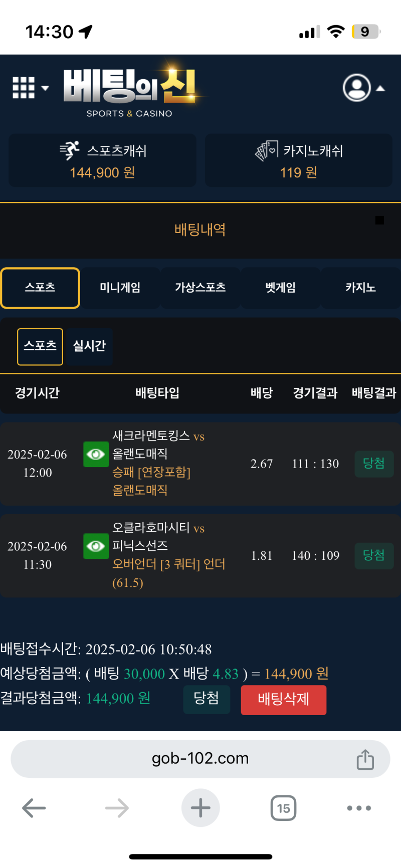
Task: Open the 카지노캐쉬 balance panel
Action: pyautogui.click(x=299, y=160)
